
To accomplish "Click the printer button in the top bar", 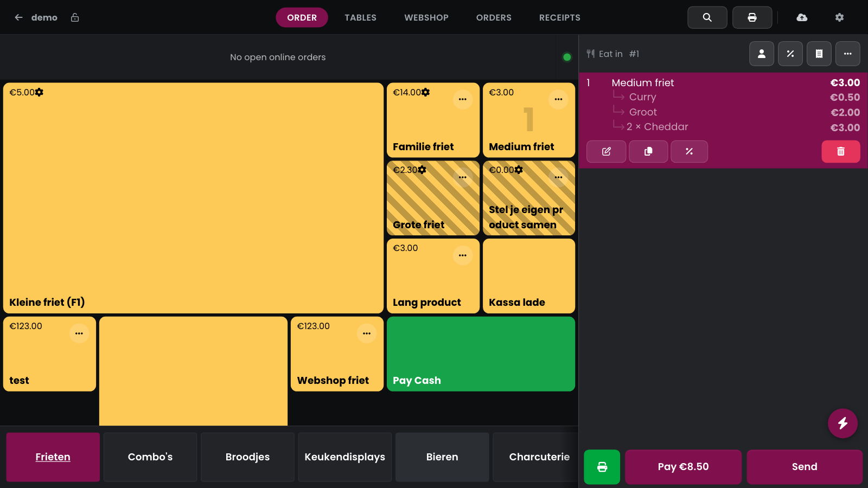I will (x=752, y=17).
